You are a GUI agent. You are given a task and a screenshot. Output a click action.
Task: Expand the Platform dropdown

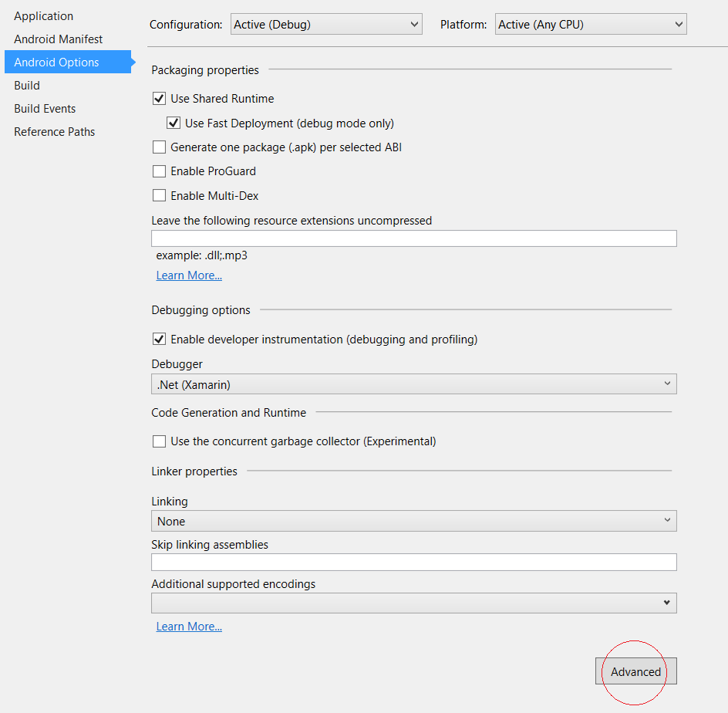coord(590,25)
